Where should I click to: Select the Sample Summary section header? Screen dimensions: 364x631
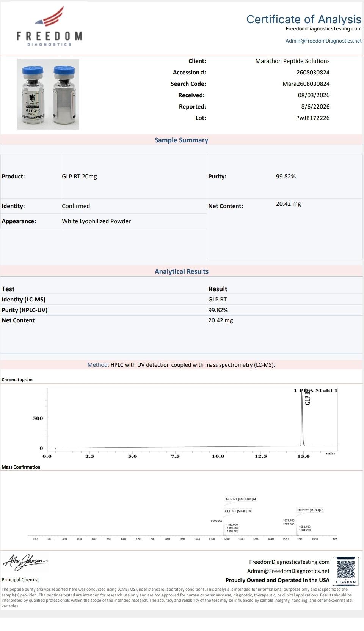(x=181, y=140)
